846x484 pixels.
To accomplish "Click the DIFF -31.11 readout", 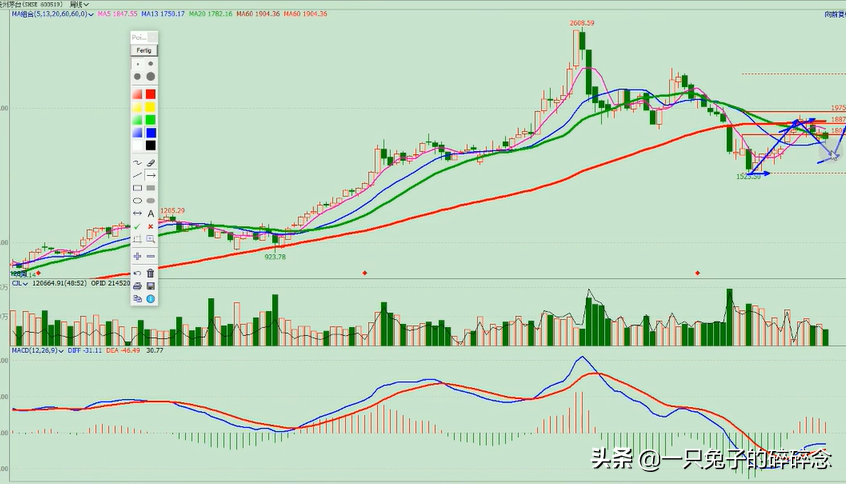I will click(85, 351).
